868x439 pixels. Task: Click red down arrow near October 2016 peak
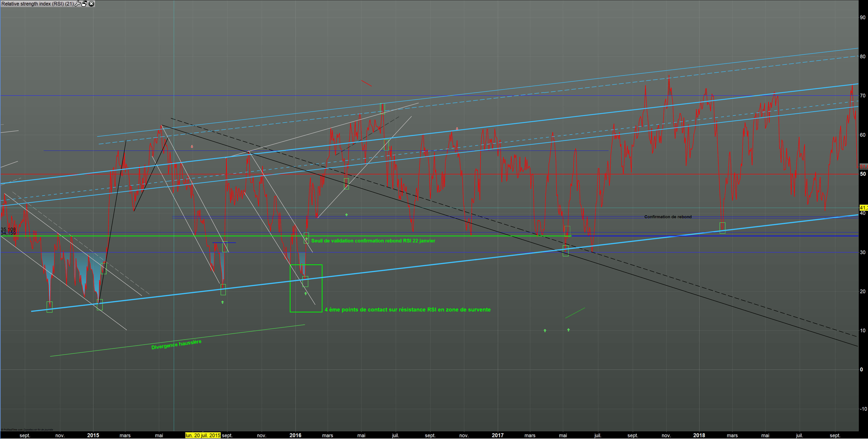tap(457, 129)
